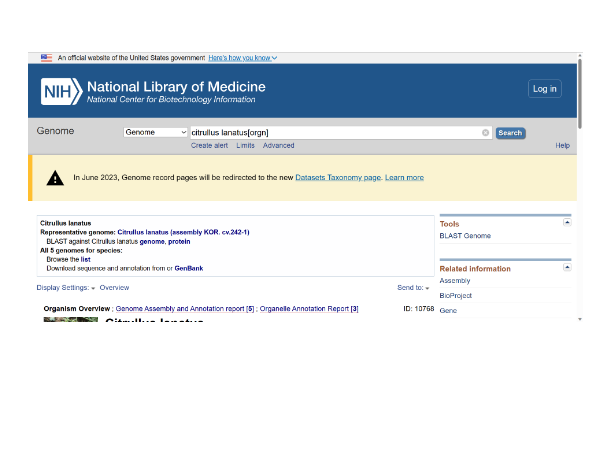The image size is (613, 461).
Task: Expand the 'Here's how you know' link
Action: pos(242,58)
